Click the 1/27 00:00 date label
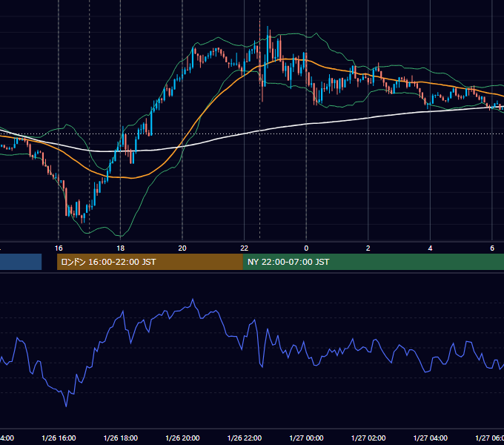 tap(306, 438)
